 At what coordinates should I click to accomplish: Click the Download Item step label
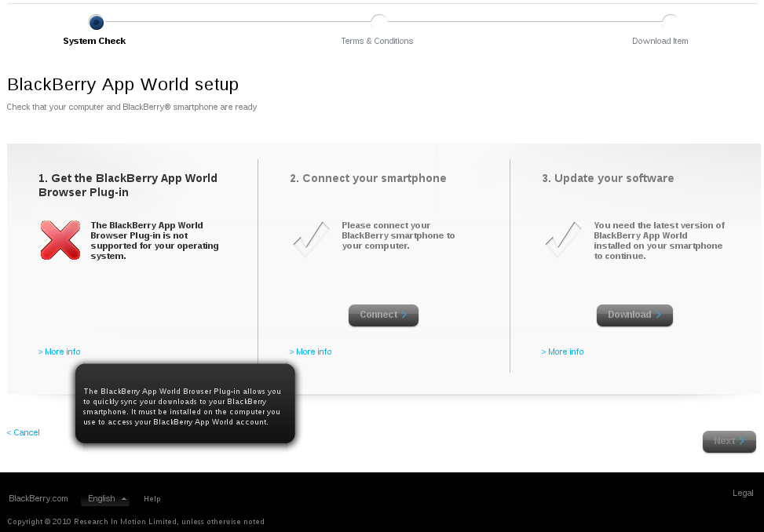point(660,42)
